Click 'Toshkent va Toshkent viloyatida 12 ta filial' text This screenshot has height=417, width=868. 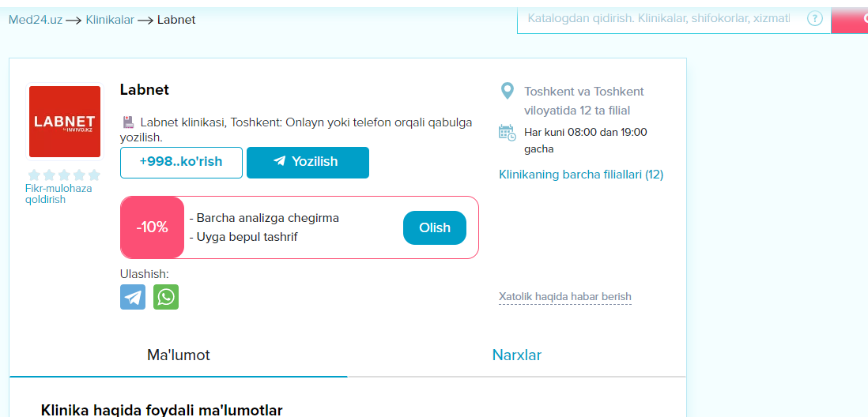(584, 101)
